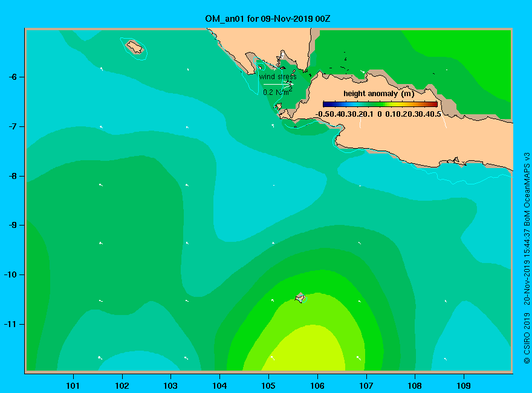532x393 pixels.
Task: Click longitude label 101 on the x-axis
Action: coord(73,386)
